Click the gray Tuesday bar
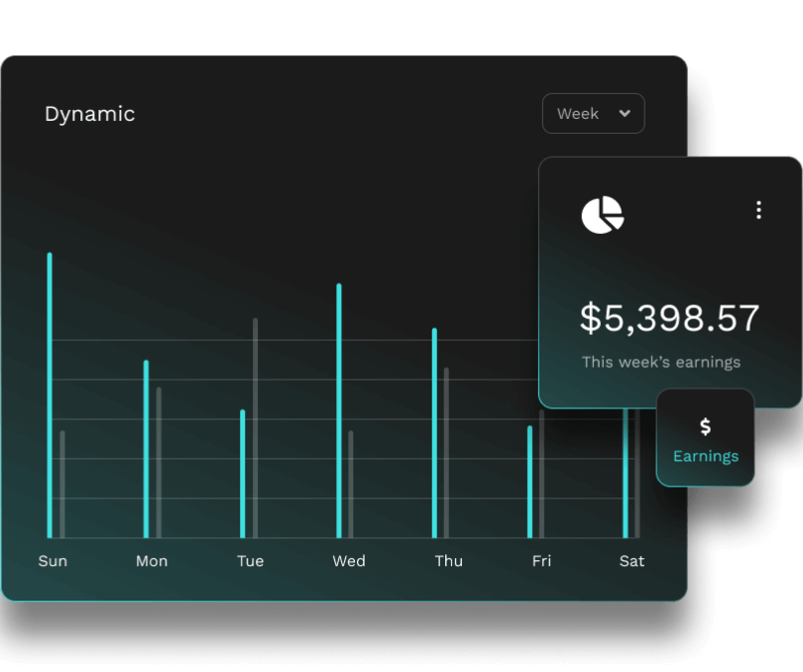The image size is (803, 672). click(255, 428)
